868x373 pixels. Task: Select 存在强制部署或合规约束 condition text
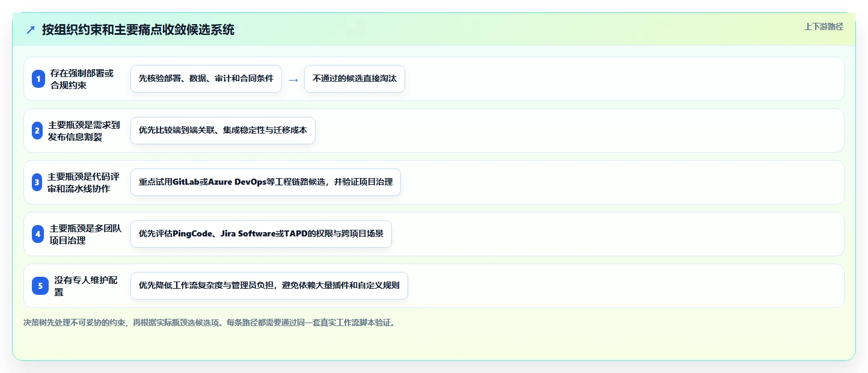[82, 79]
